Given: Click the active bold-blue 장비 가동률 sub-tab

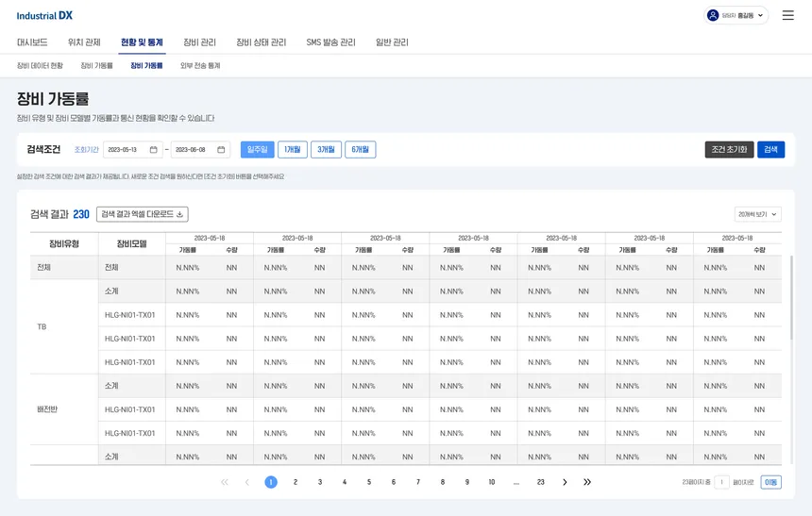Looking at the screenshot, I should [x=146, y=66].
